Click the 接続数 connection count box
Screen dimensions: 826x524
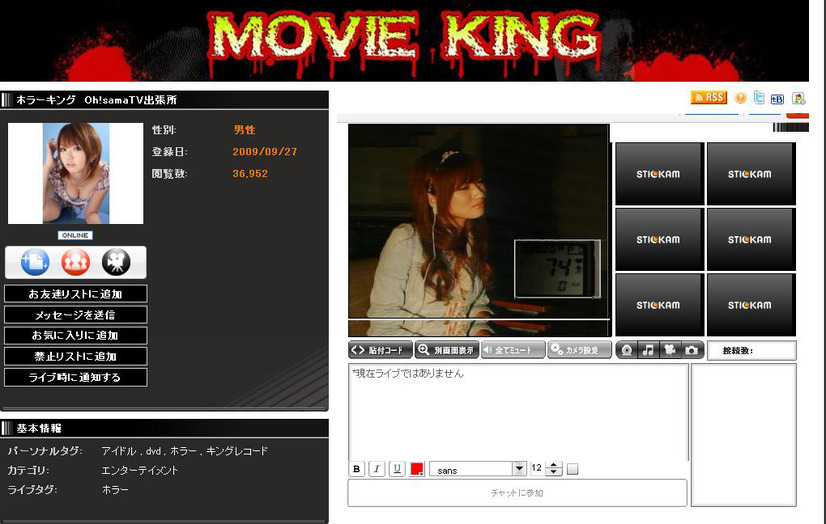(751, 351)
